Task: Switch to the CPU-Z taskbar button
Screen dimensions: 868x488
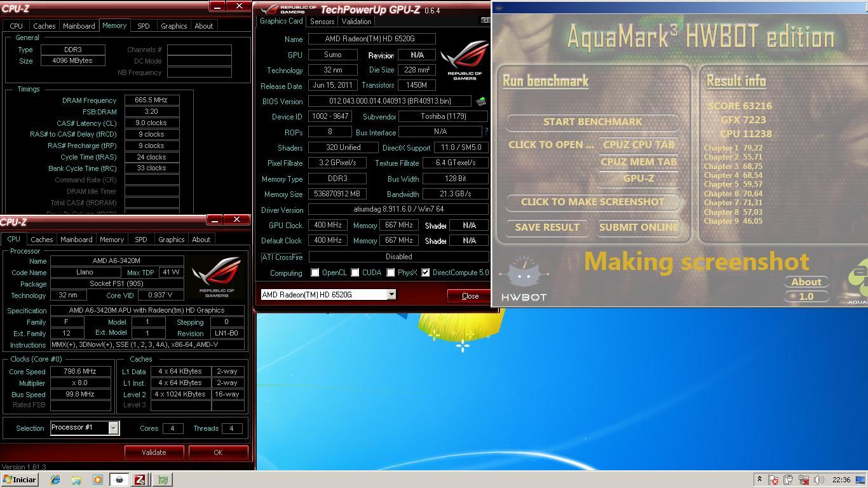Action: tap(140, 480)
